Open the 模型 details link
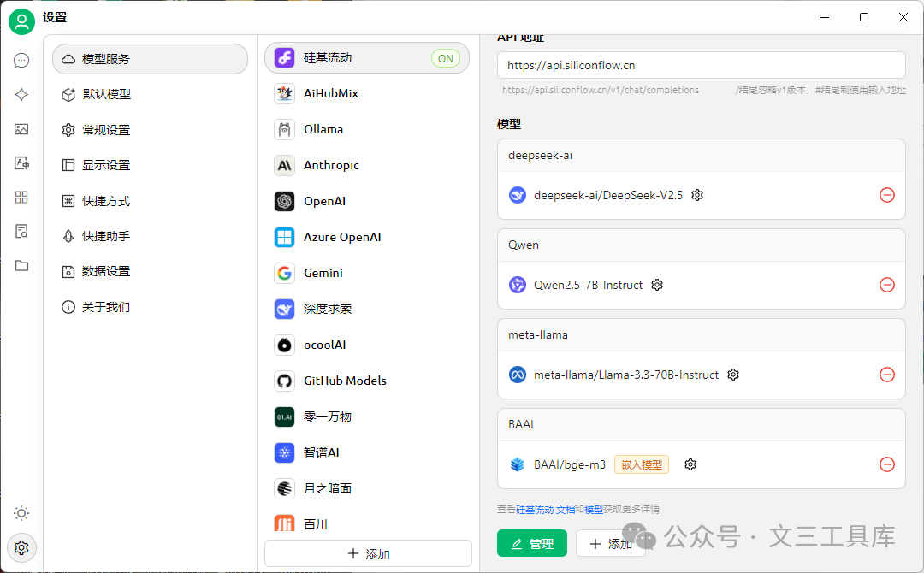 tap(594, 510)
